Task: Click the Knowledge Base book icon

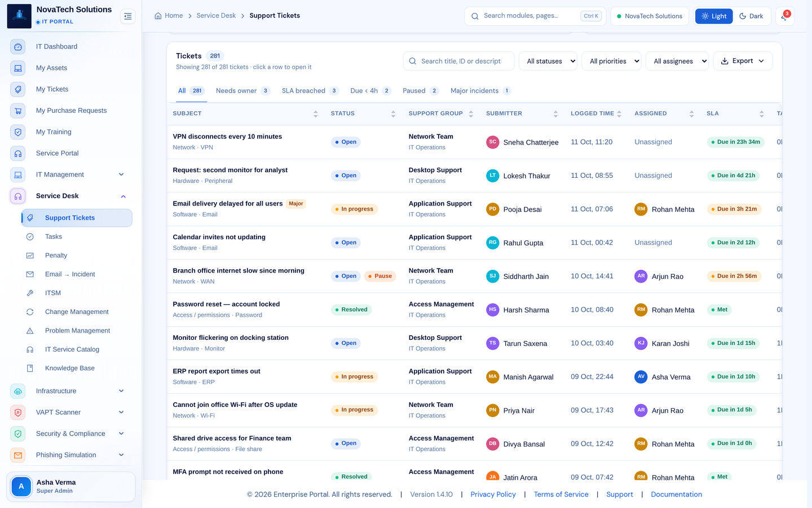Action: pyautogui.click(x=30, y=368)
